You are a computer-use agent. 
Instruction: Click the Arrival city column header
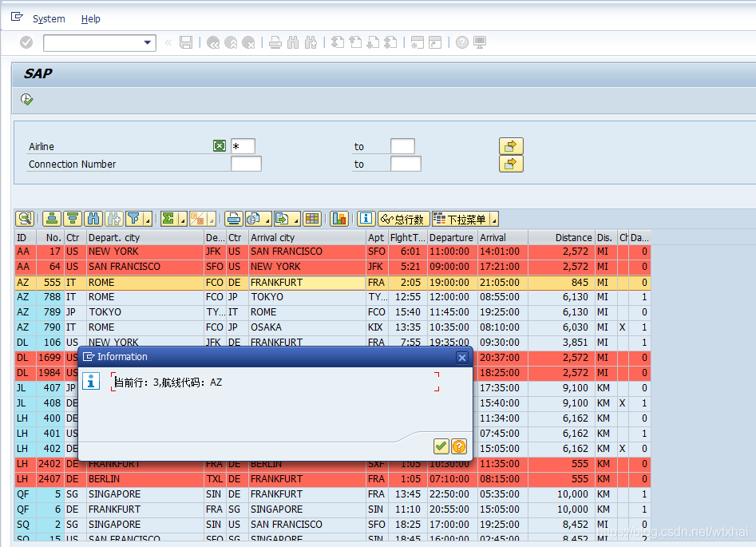tap(307, 237)
